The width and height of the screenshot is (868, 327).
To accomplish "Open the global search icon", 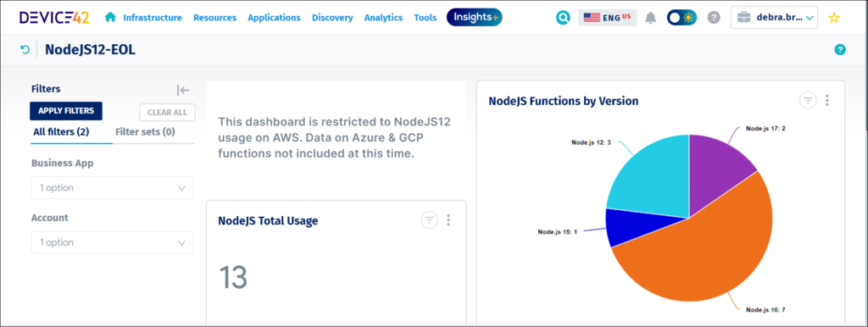I will coord(563,18).
